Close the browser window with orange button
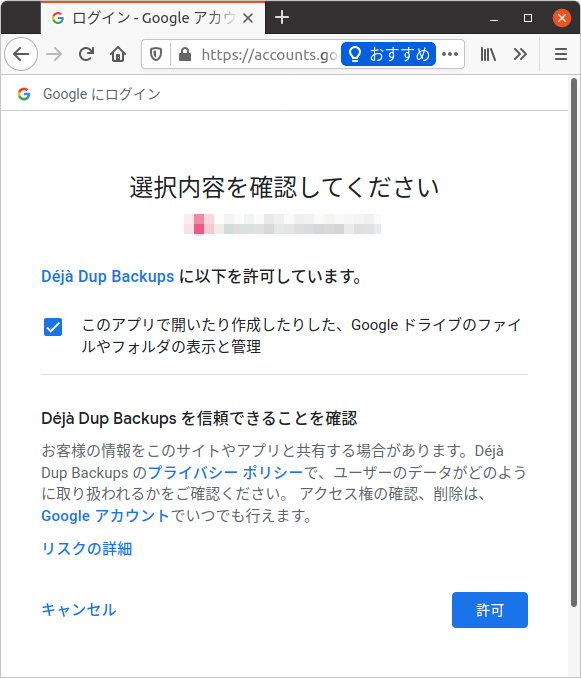 click(562, 18)
